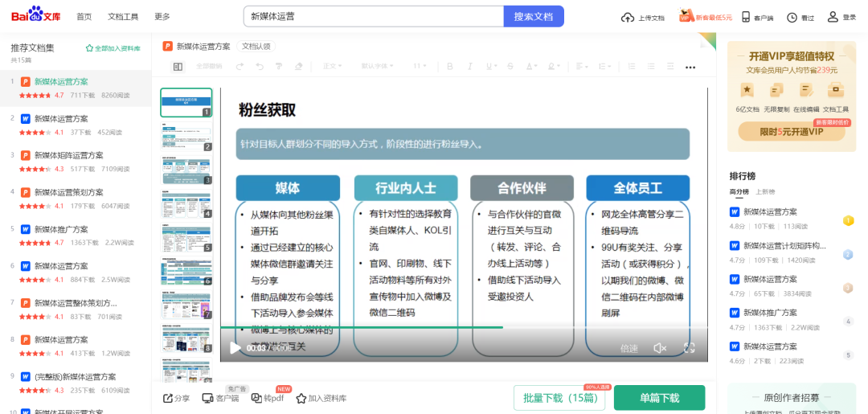Open the viewed history clock icon
The height and width of the screenshot is (414, 868).
[792, 17]
